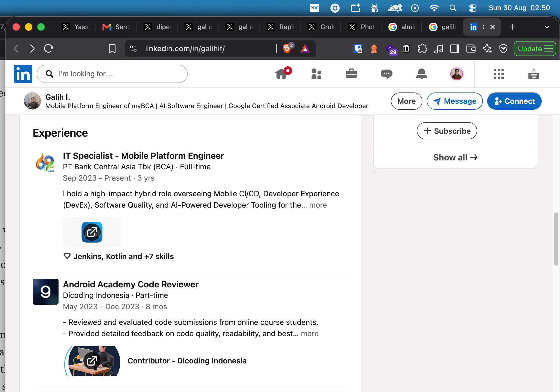Open My Network people icon
Screen dimensions: 560x392
(x=316, y=74)
